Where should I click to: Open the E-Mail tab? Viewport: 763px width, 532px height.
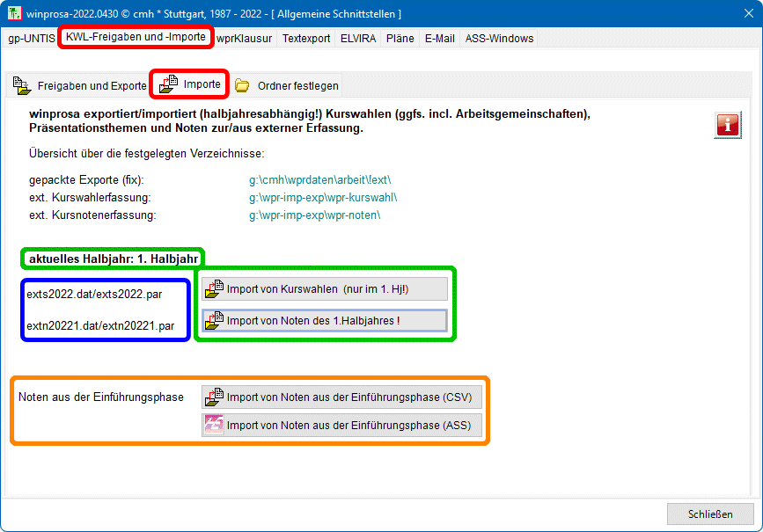(x=439, y=39)
